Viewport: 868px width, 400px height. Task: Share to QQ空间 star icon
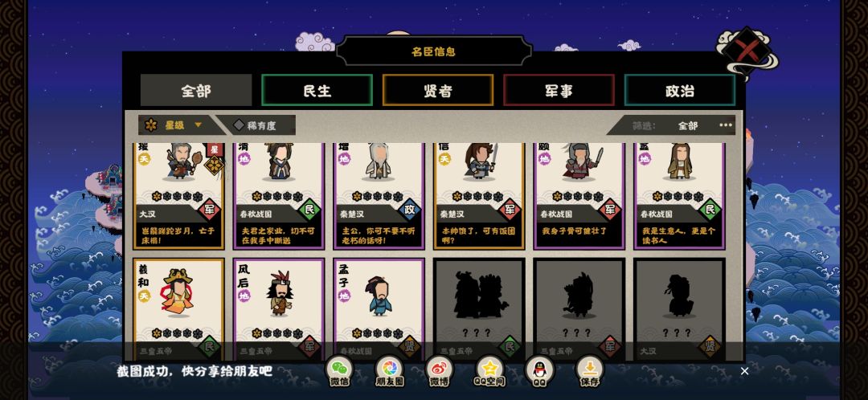click(489, 370)
